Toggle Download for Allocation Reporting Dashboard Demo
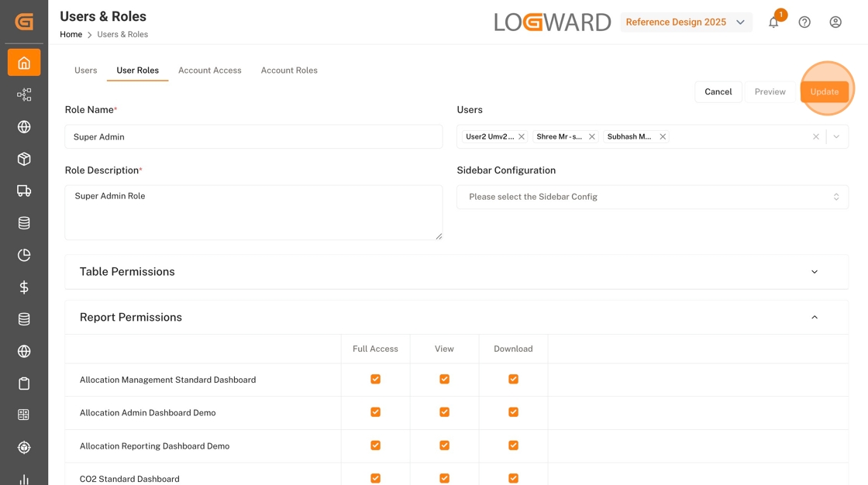The height and width of the screenshot is (485, 868). [513, 445]
